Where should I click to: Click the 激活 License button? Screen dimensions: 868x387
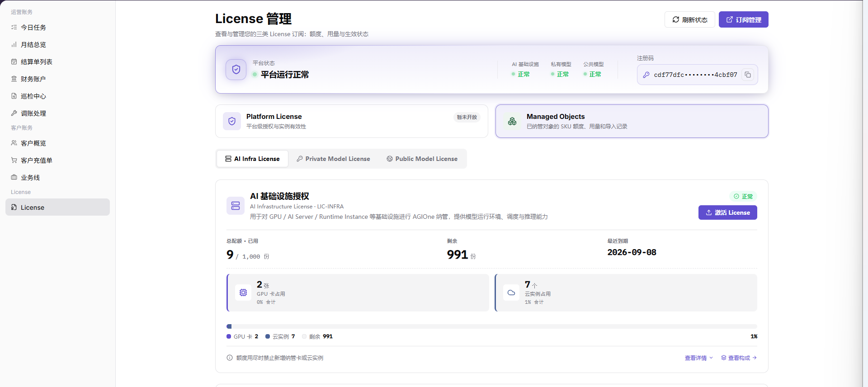pyautogui.click(x=728, y=212)
